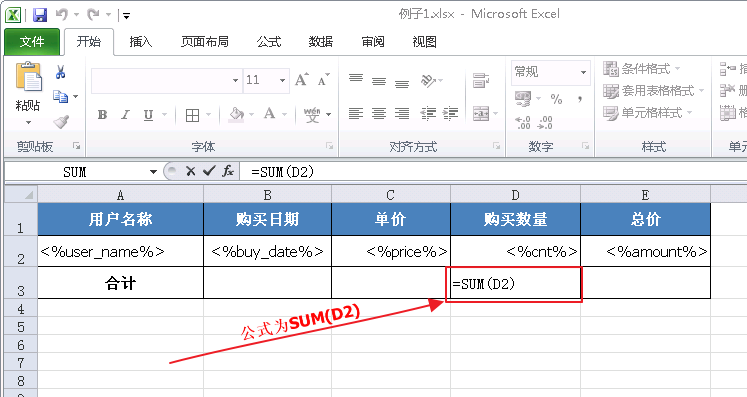
Task: Click the 单元格样式 button
Action: tap(647, 113)
